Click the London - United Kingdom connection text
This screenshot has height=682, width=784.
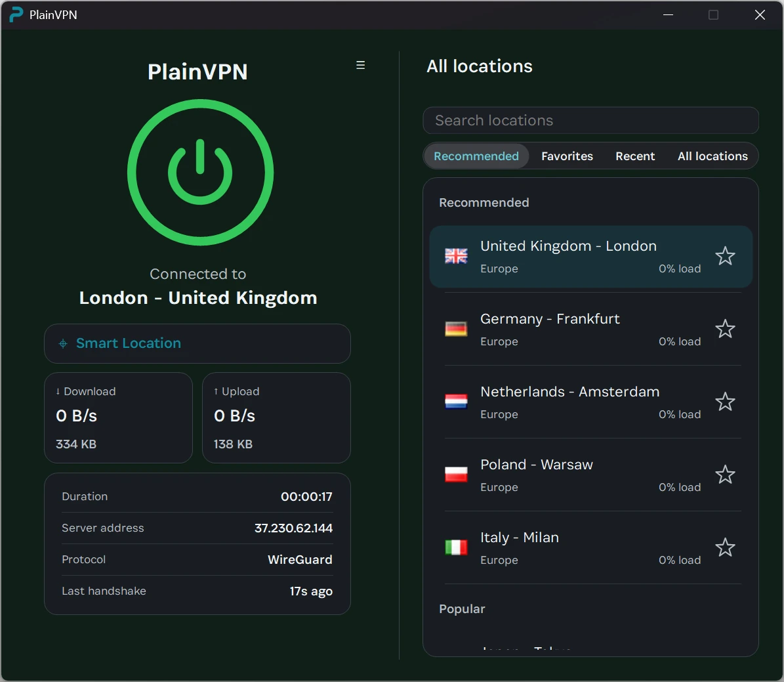tap(198, 298)
